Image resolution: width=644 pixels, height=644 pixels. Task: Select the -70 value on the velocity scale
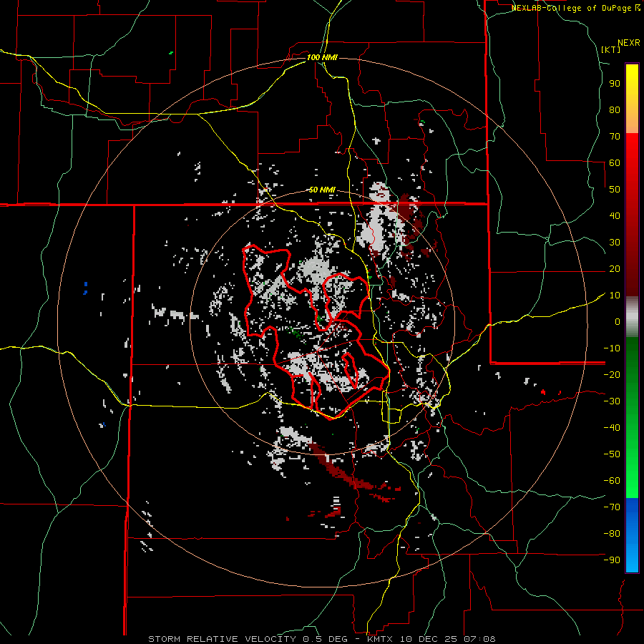pos(612,507)
